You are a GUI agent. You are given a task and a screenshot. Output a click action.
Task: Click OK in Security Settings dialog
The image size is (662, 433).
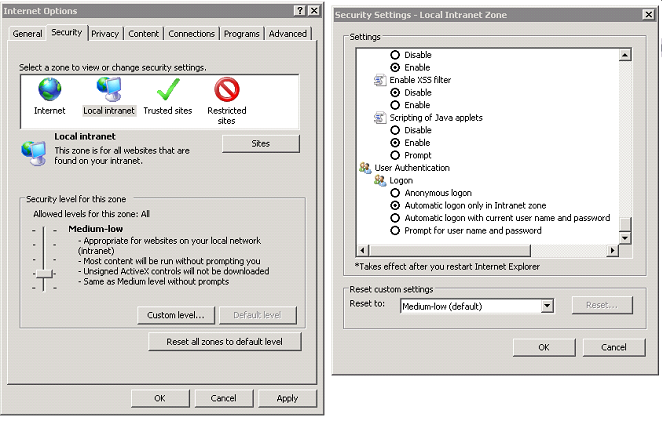click(544, 347)
